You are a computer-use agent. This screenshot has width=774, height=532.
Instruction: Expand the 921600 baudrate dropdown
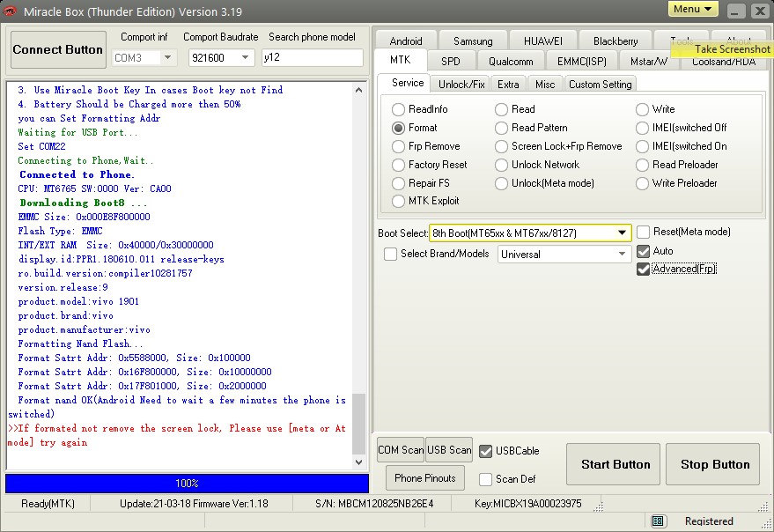(245, 58)
